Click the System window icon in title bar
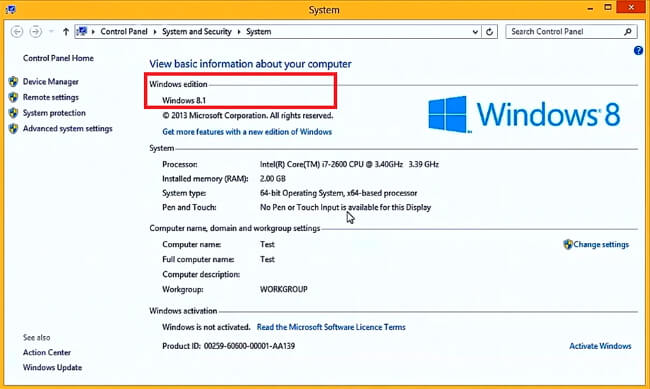This screenshot has height=389, width=650. [x=11, y=9]
